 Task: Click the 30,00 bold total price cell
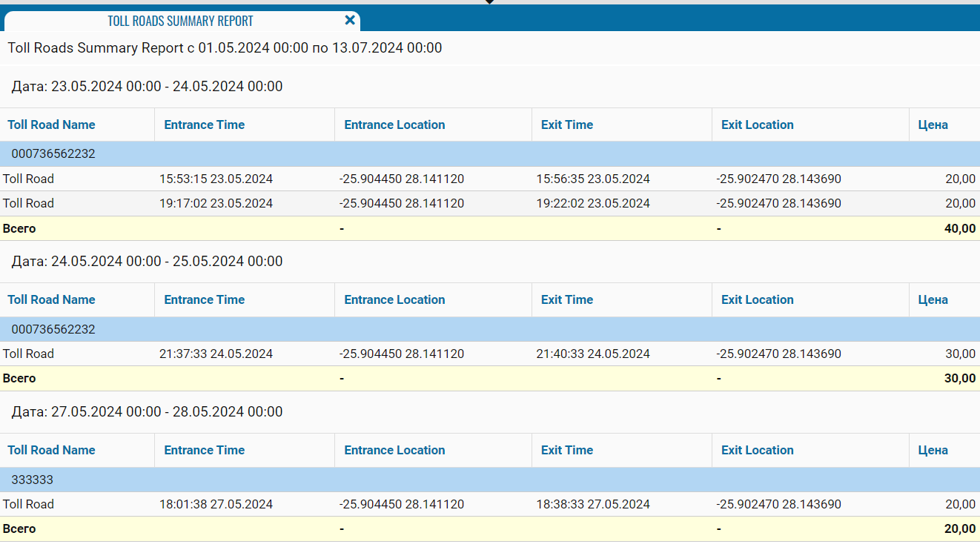click(x=959, y=378)
